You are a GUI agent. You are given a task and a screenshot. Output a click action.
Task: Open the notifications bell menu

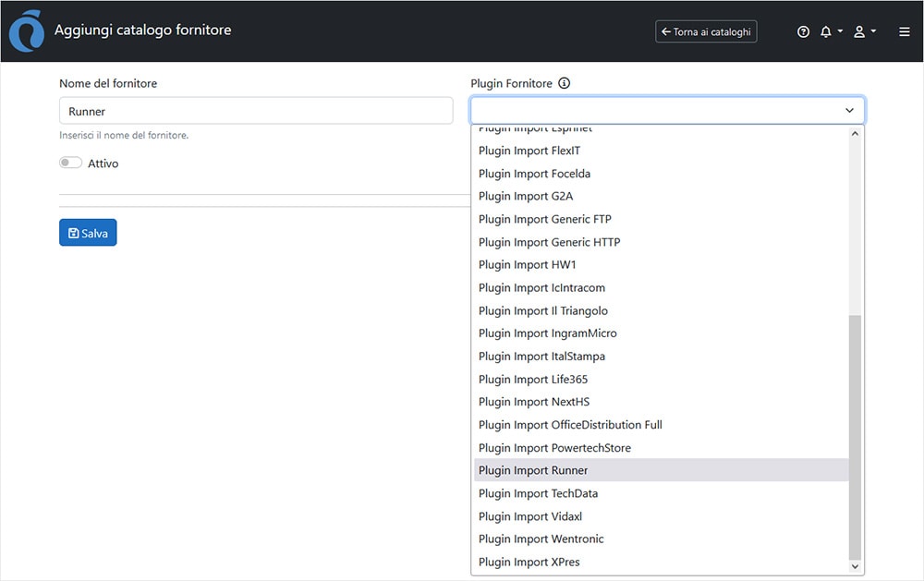coord(831,31)
